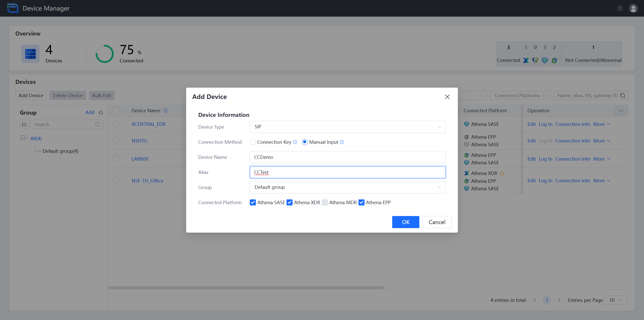Collapse the Group panel arrow icon
This screenshot has height=320, width=644.
click(x=101, y=113)
